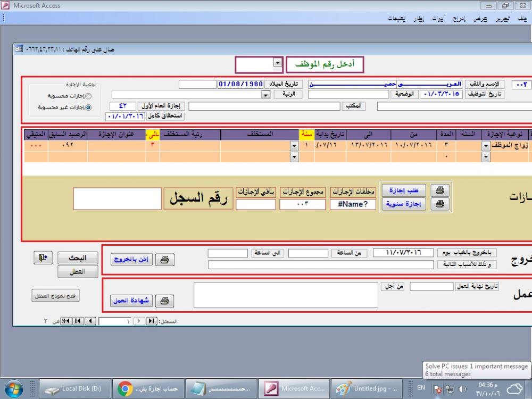Open Windows Start button

14,389
